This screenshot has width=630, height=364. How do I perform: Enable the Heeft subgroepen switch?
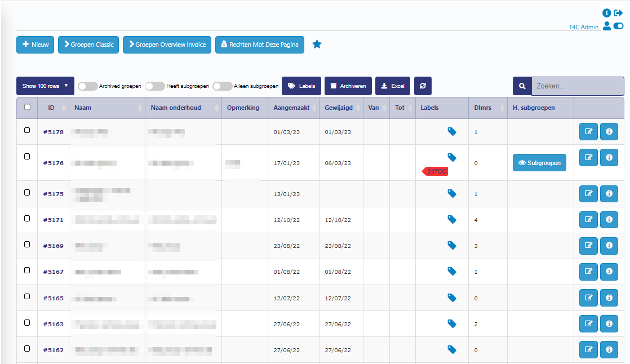click(154, 86)
